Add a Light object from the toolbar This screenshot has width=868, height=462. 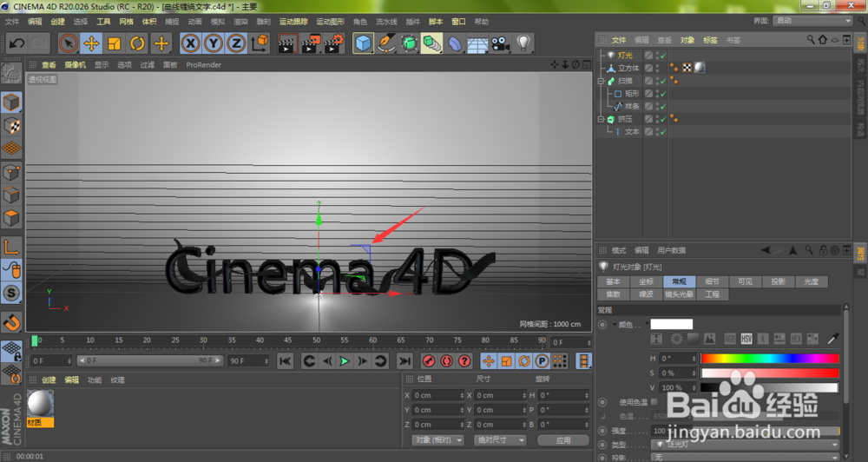tap(523, 43)
